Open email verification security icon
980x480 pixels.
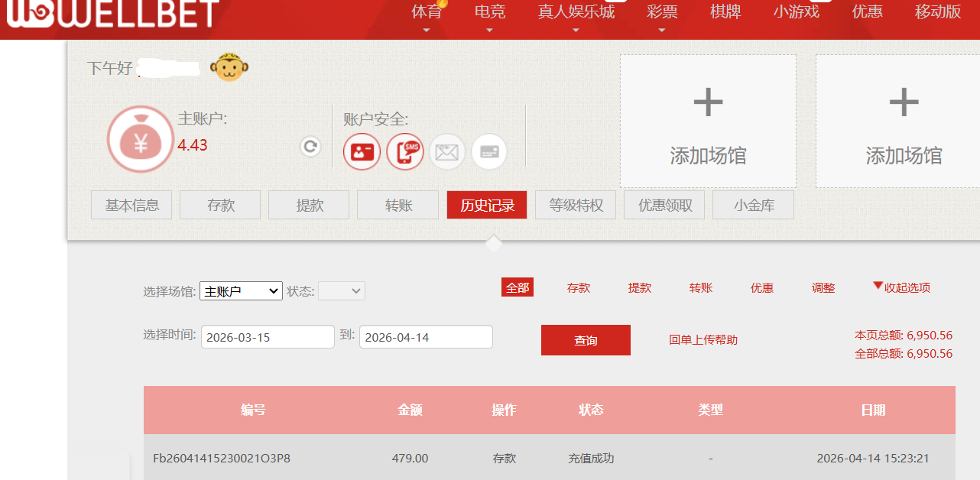click(446, 151)
